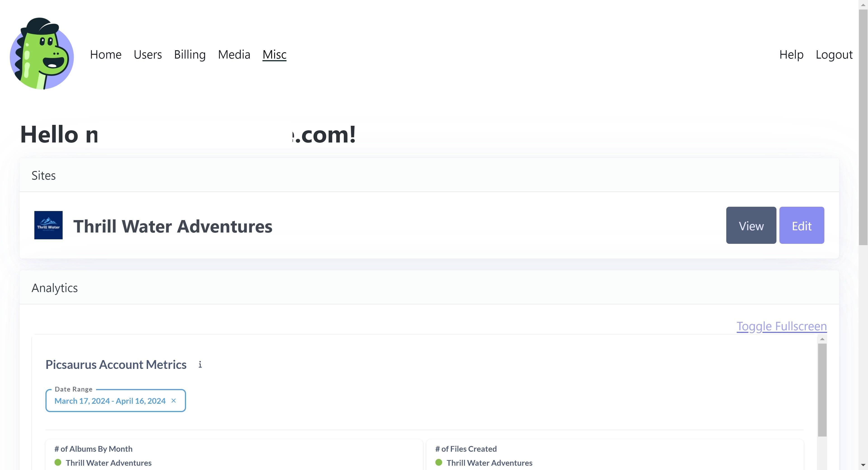Viewport: 868px width, 470px height.
Task: Select the Misc navigation item
Action: 274,55
